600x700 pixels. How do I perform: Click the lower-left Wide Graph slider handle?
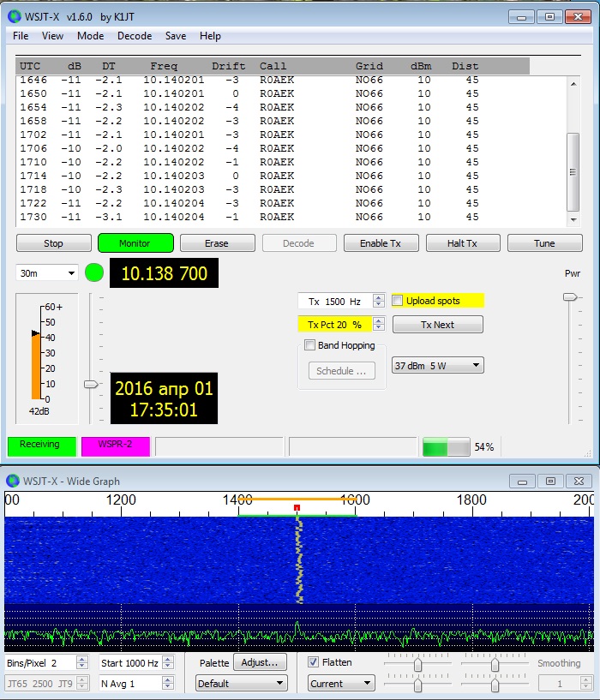[417, 685]
